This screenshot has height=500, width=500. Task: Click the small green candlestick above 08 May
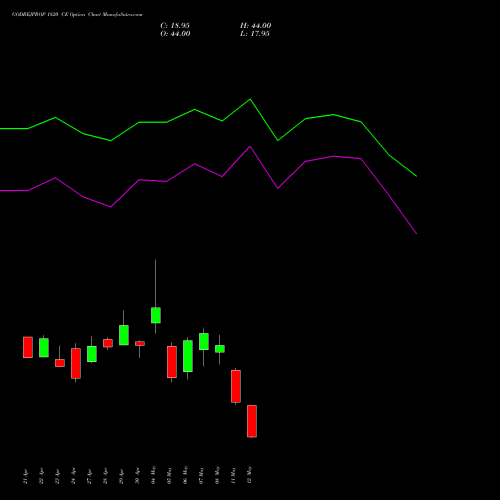click(x=220, y=349)
